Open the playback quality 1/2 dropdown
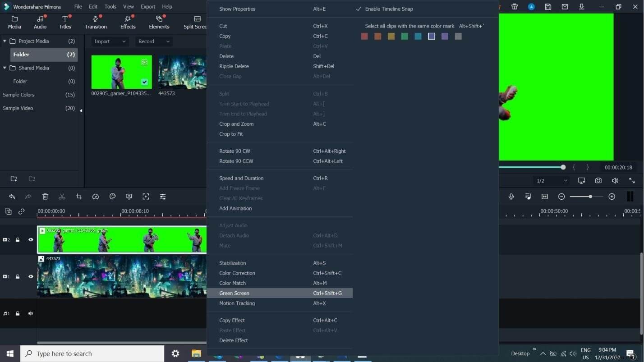This screenshot has width=644, height=362. [x=551, y=180]
